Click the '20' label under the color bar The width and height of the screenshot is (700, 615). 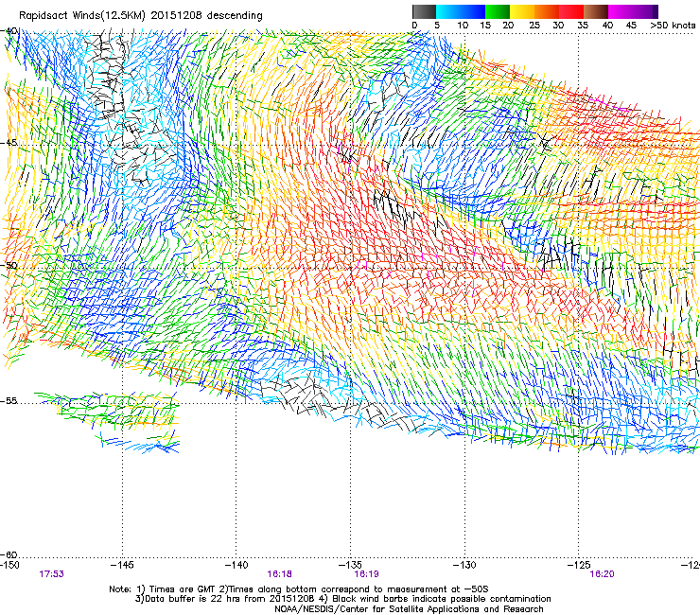point(508,26)
